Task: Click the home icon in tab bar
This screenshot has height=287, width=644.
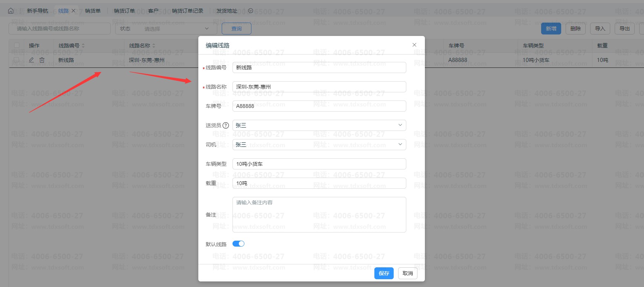Action: pos(11,11)
